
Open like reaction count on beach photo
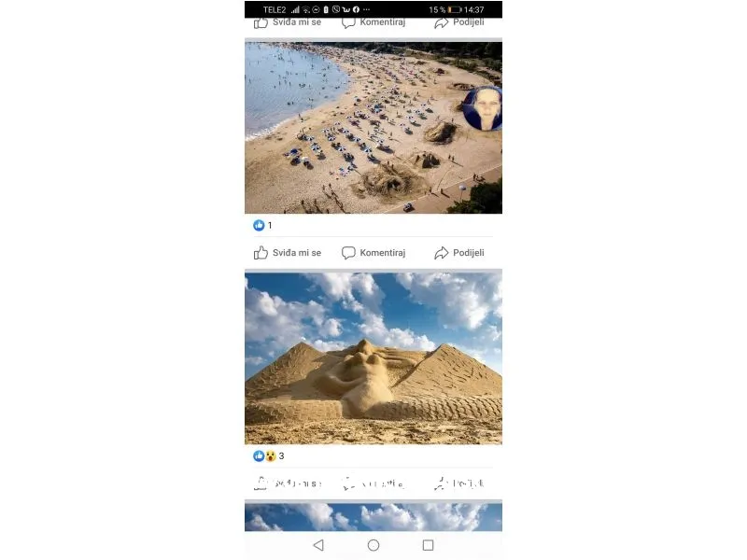(x=262, y=225)
